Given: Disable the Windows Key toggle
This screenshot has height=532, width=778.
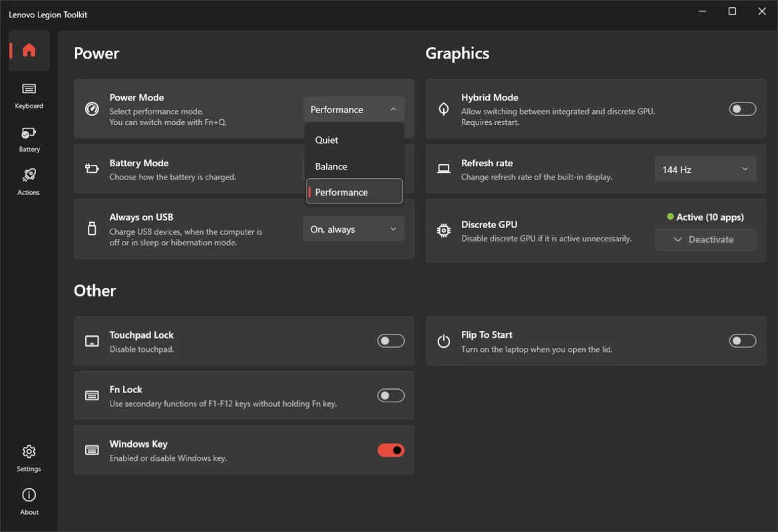Looking at the screenshot, I should pos(391,450).
